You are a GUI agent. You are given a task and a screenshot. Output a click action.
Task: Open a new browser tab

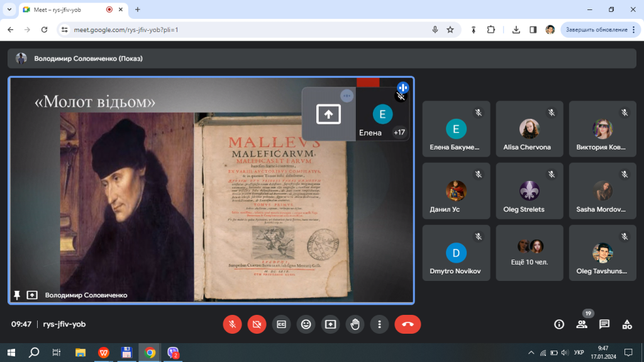tap(138, 9)
